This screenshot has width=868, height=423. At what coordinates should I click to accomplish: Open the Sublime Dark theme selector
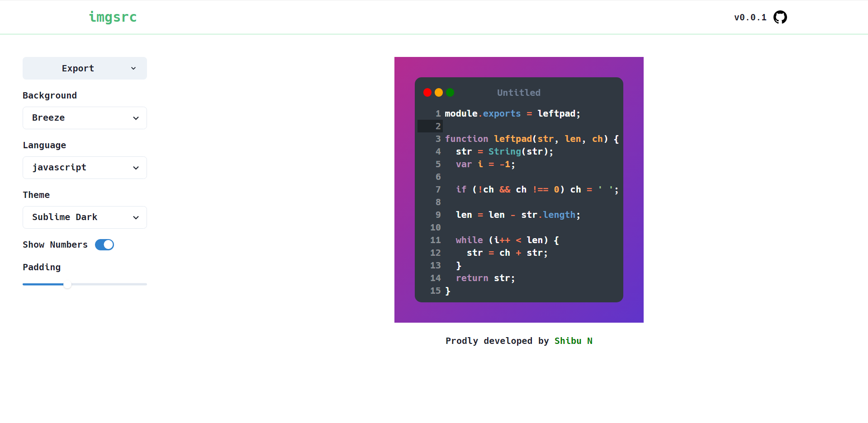point(84,217)
